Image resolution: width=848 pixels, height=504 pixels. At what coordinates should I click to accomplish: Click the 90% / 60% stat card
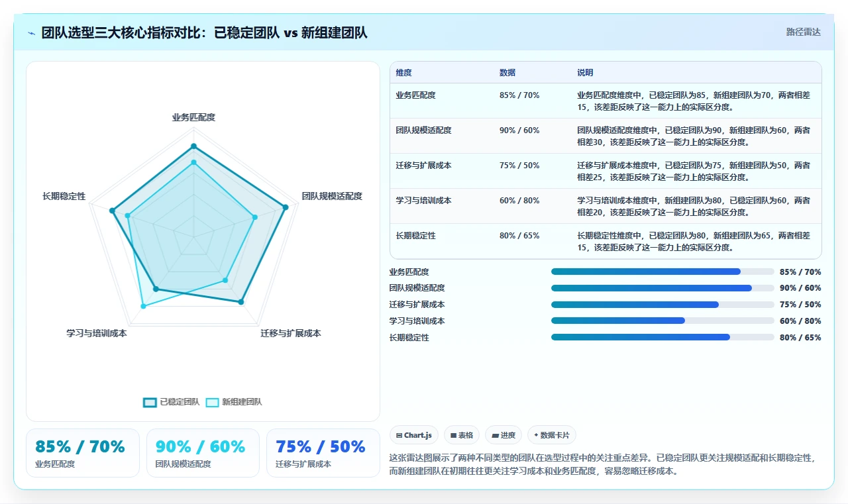203,453
